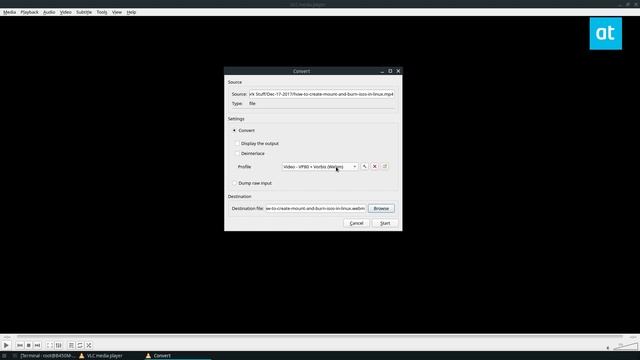Edit selected profile with the wrench icon

click(x=364, y=167)
